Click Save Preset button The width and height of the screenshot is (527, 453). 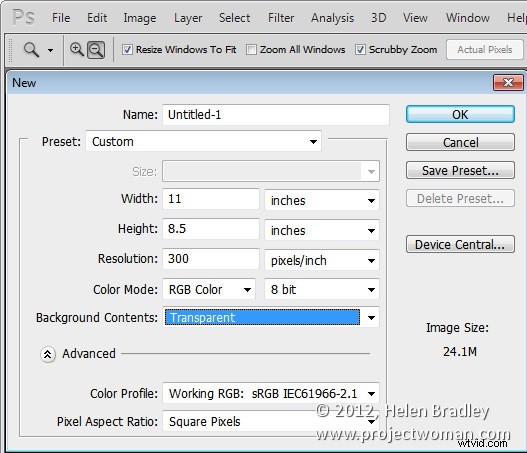pyautogui.click(x=460, y=170)
